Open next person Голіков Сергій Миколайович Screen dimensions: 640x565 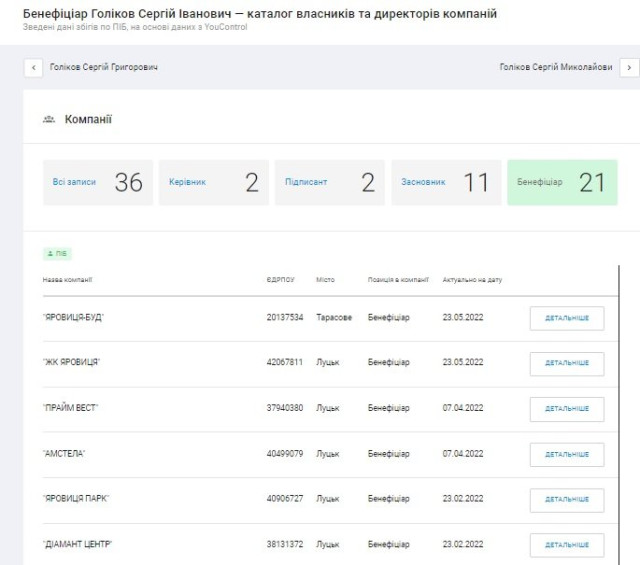tap(556, 67)
